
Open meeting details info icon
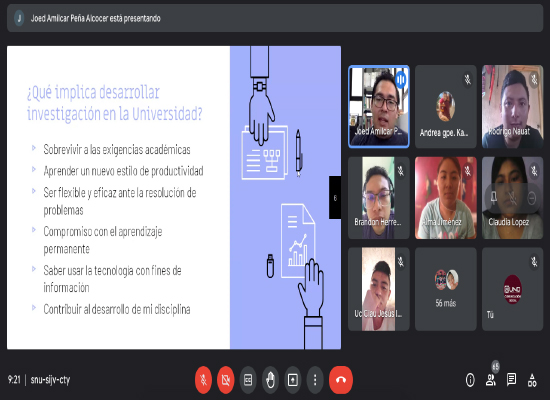click(470, 380)
